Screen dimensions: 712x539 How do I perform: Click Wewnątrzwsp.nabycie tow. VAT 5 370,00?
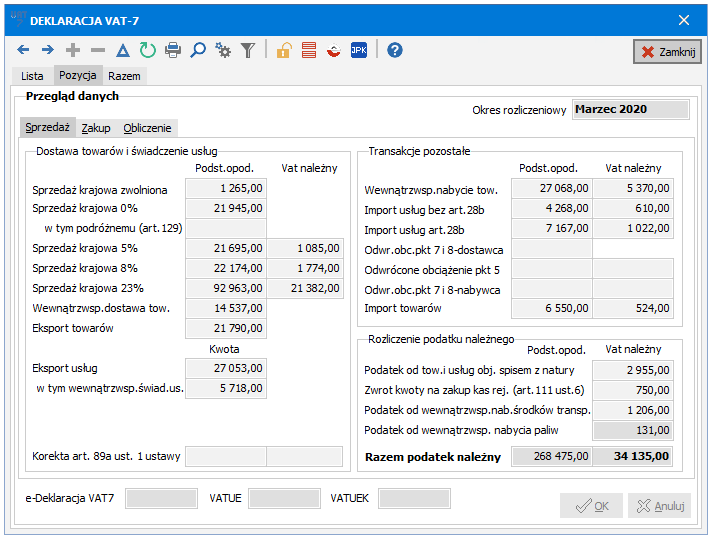click(633, 188)
